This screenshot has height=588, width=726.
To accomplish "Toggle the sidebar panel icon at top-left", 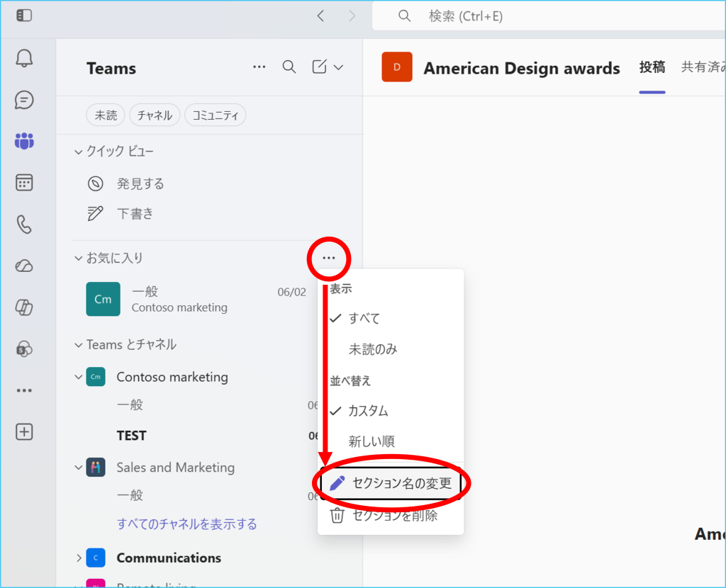I will [x=24, y=16].
